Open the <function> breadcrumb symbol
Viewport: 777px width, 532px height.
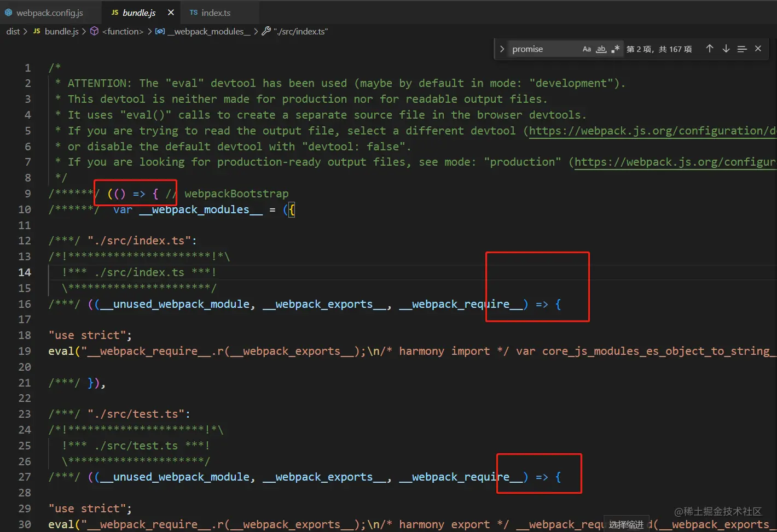click(x=123, y=32)
